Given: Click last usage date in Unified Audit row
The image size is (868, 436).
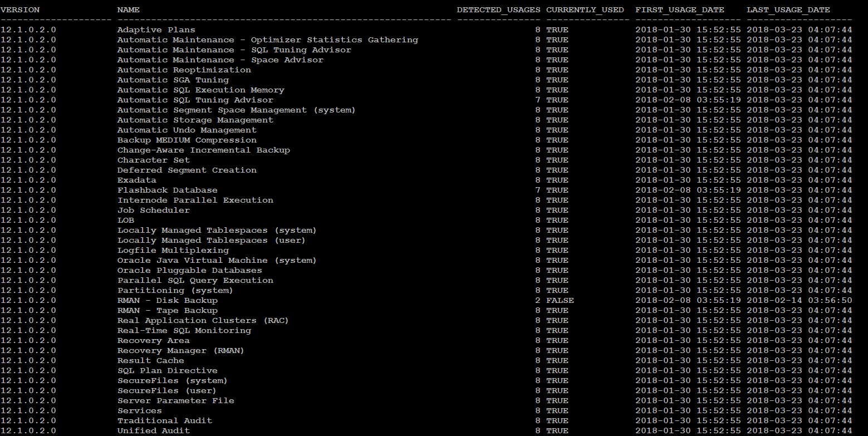Looking at the screenshot, I should click(800, 430).
